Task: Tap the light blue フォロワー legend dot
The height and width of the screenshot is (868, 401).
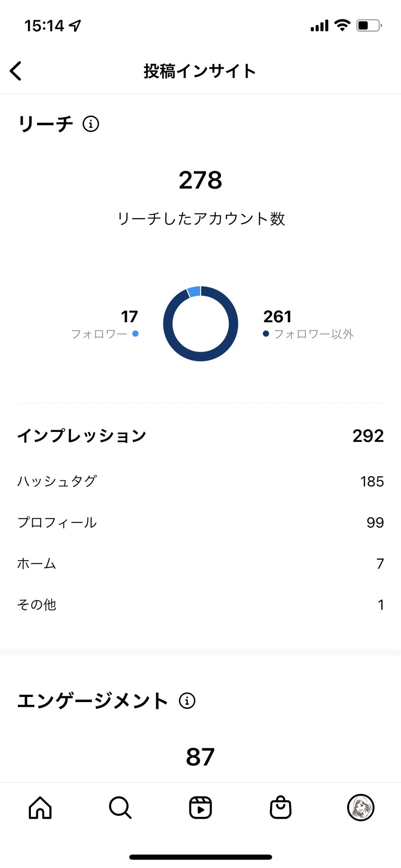Action: point(136,333)
